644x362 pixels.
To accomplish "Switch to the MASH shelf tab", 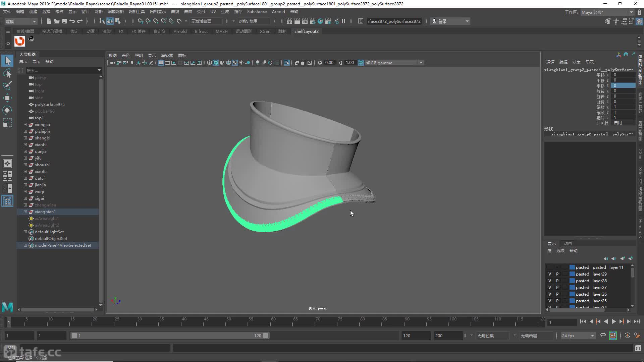I will pos(222,31).
